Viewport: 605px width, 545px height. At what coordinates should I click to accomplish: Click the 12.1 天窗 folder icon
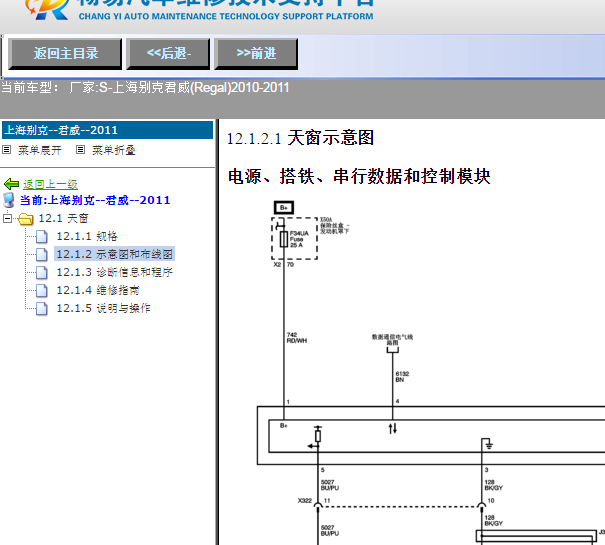[25, 219]
